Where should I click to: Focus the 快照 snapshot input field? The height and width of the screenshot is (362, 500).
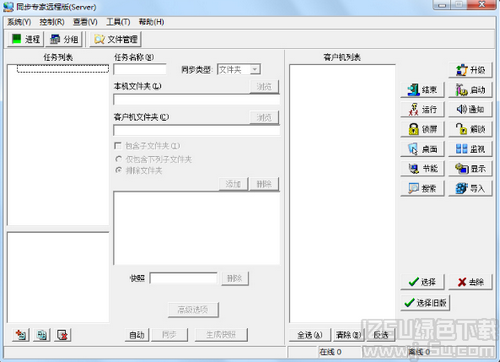[x=183, y=278]
